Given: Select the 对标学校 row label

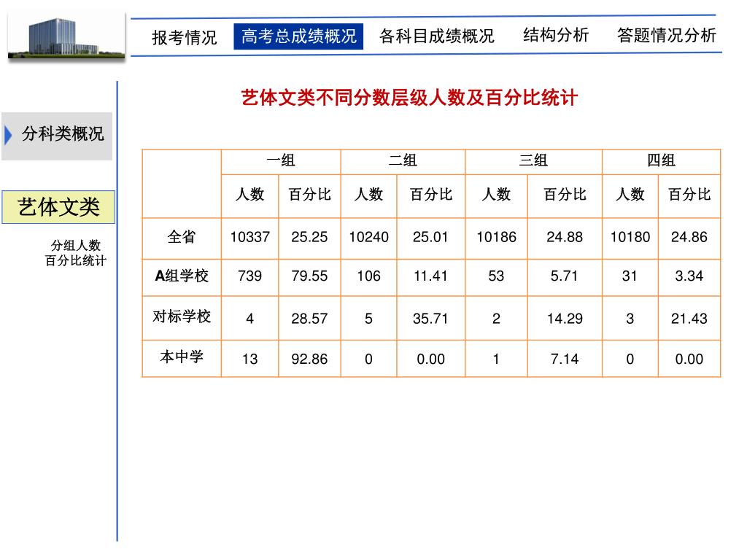Looking at the screenshot, I should (182, 316).
